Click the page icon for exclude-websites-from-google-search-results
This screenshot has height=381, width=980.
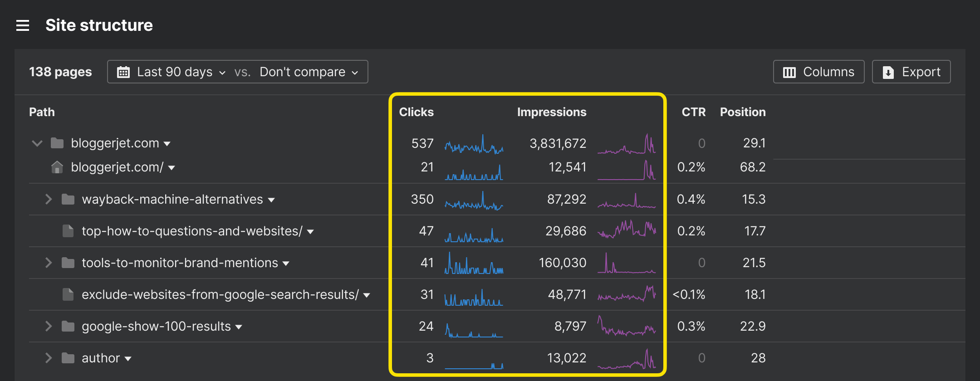tap(68, 294)
